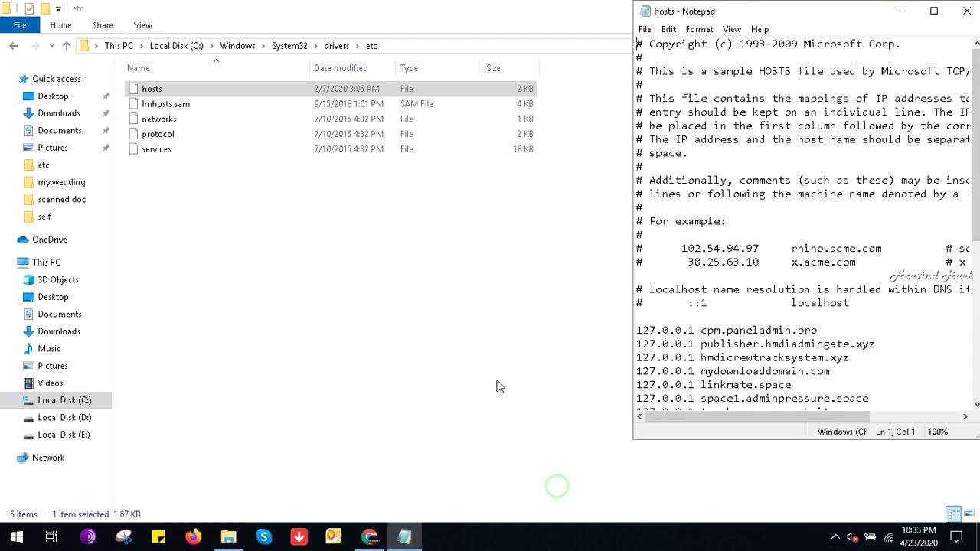
Task: Select the services file
Action: point(156,149)
